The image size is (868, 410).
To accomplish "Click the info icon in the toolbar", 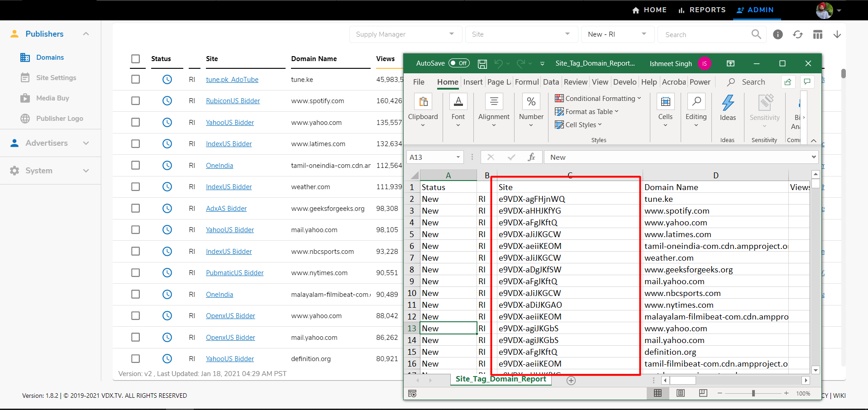I will (x=777, y=34).
